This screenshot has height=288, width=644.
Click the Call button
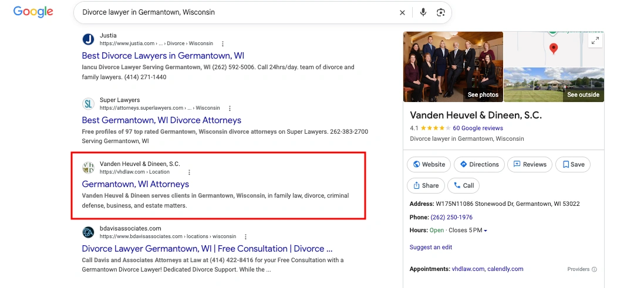point(463,185)
